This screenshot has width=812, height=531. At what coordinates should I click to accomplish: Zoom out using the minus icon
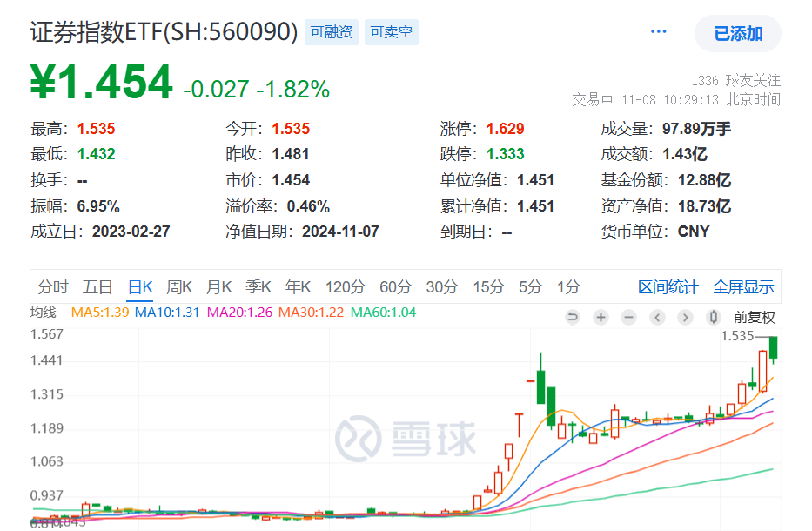[628, 318]
